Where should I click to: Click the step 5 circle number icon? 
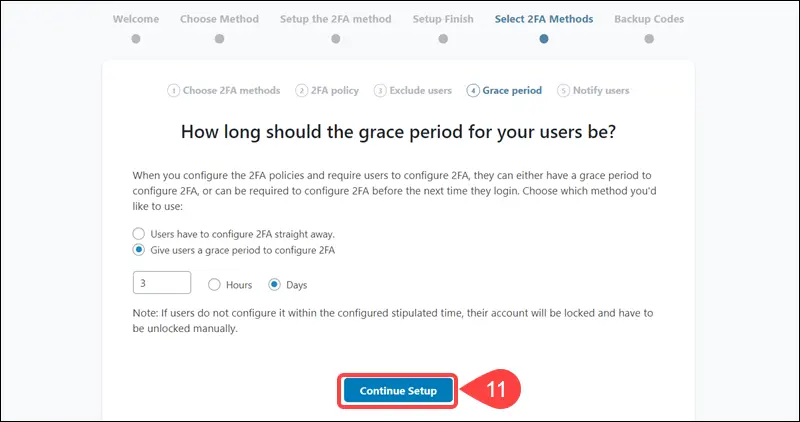pos(563,91)
